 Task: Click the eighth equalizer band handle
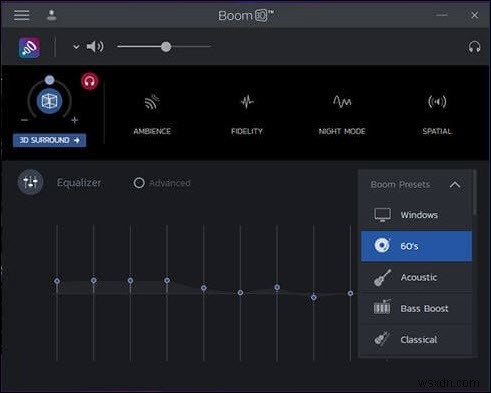[x=314, y=297]
